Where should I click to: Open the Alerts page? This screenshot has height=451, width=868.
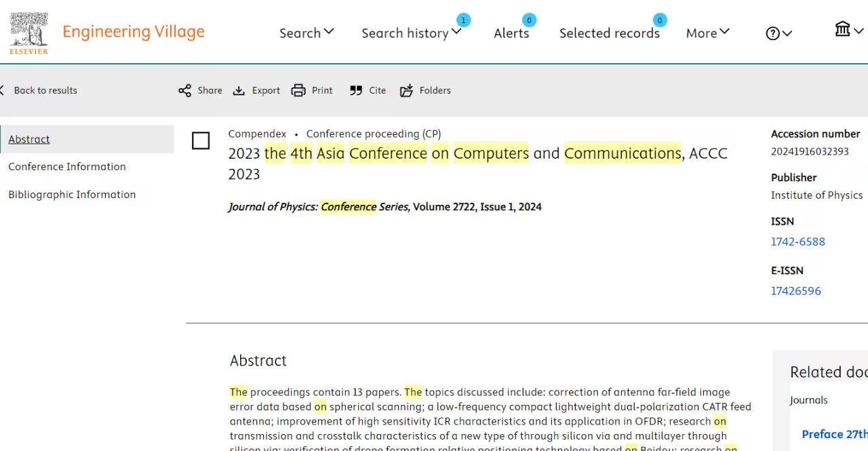(x=511, y=33)
